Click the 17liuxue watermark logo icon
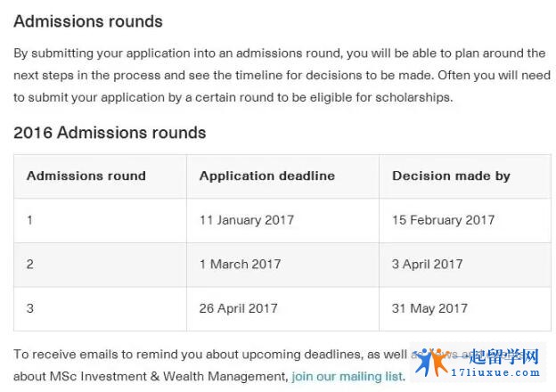 tap(431, 363)
